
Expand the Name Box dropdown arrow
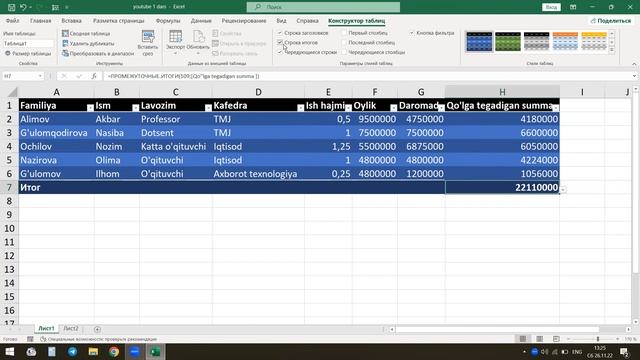point(40,76)
